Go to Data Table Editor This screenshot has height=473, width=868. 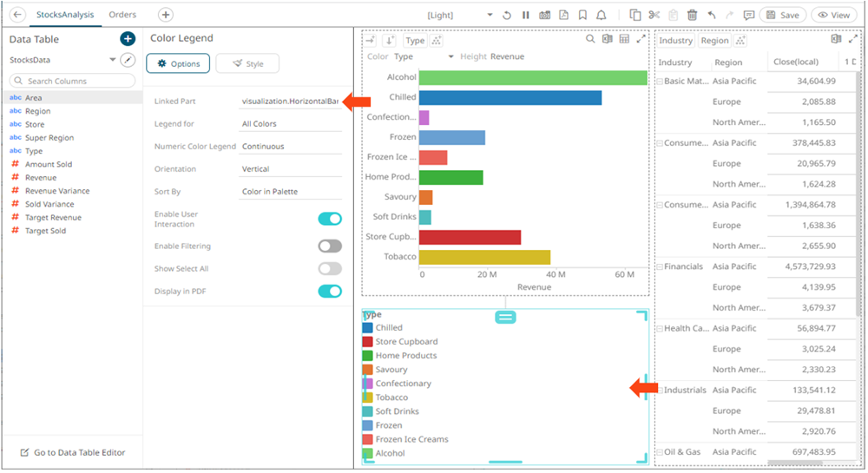pos(73,452)
